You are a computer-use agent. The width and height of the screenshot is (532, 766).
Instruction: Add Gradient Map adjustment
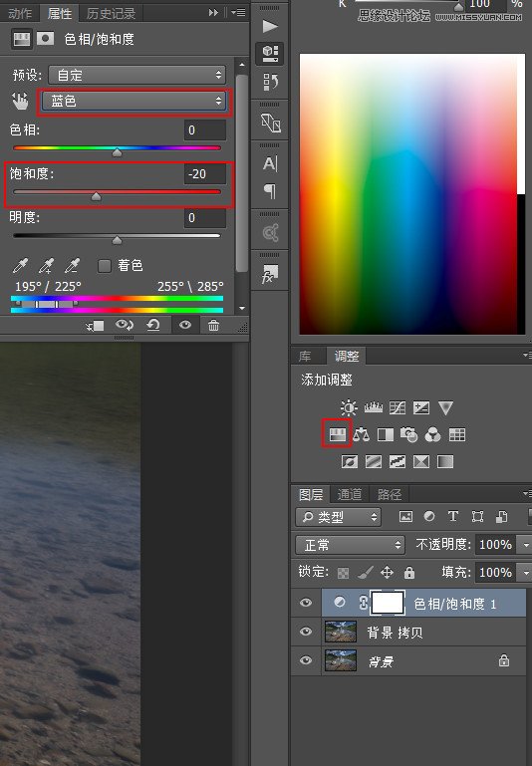[x=445, y=461]
